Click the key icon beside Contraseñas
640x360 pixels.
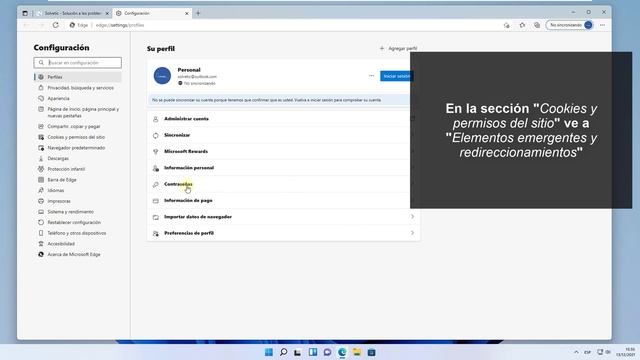156,184
